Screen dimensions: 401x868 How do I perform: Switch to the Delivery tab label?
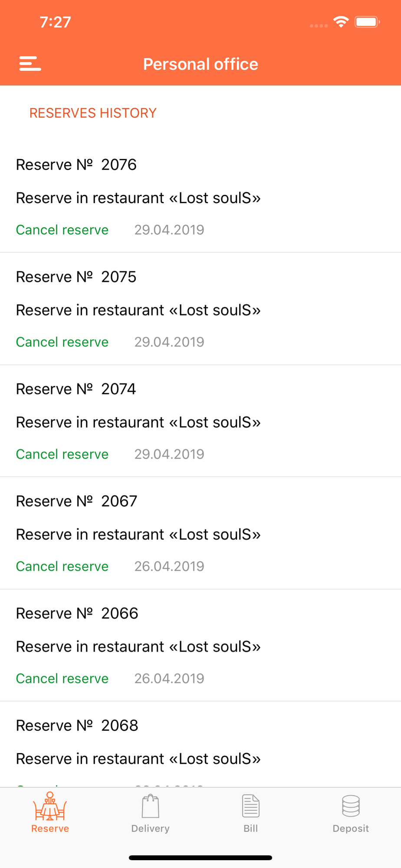[x=150, y=829]
